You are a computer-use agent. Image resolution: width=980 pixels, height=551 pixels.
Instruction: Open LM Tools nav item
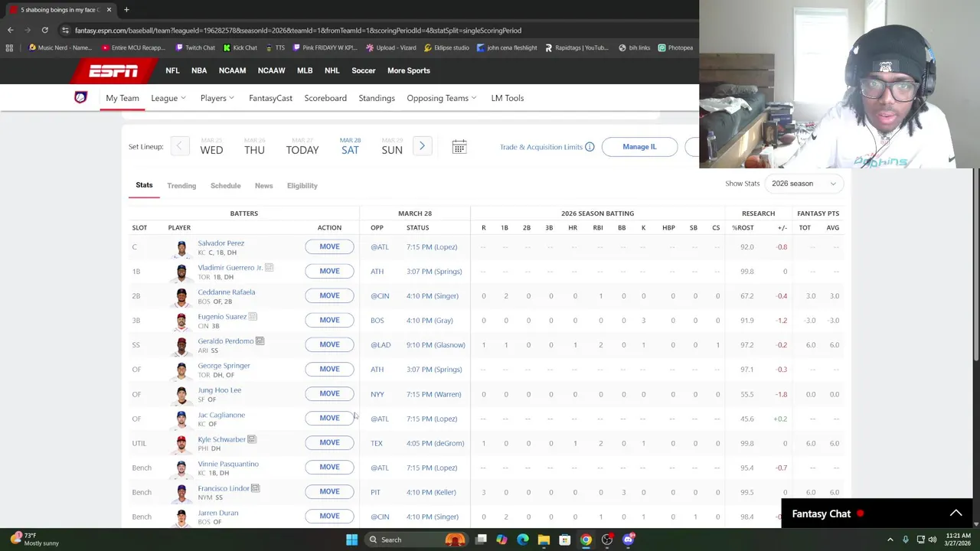(x=507, y=98)
